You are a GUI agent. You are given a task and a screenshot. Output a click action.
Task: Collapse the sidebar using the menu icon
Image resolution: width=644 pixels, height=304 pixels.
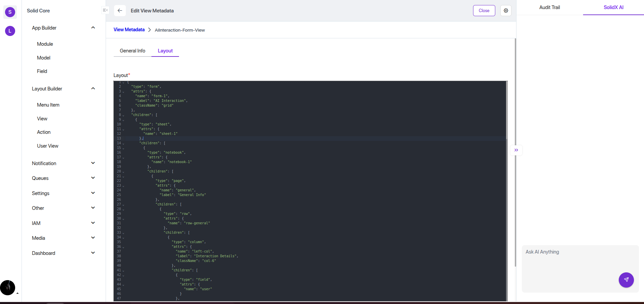[x=105, y=10]
